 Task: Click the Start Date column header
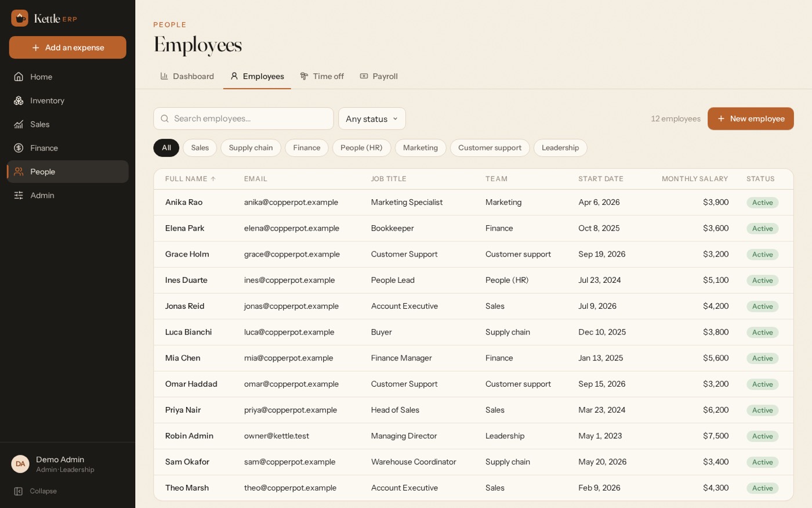pos(601,179)
